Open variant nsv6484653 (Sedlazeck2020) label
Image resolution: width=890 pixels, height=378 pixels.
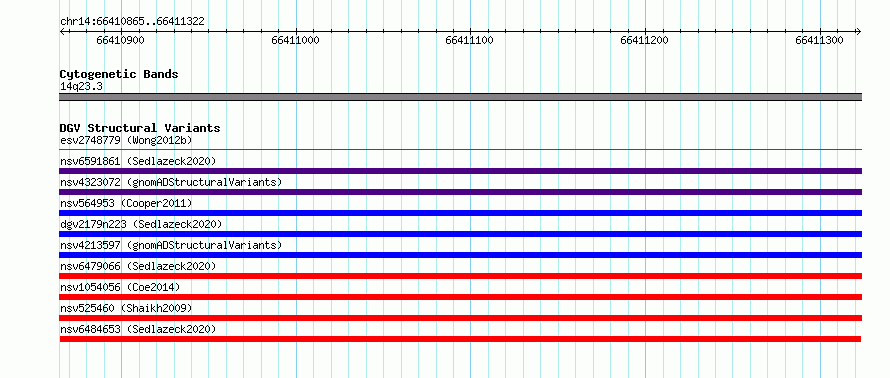point(138,329)
